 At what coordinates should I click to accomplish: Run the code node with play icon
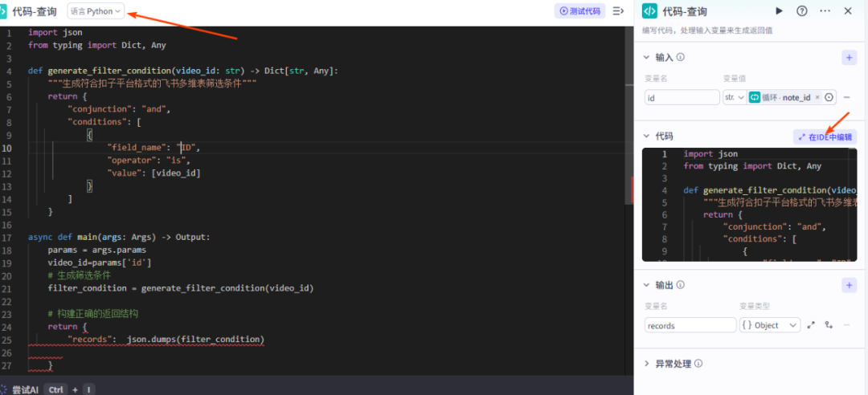(x=779, y=10)
